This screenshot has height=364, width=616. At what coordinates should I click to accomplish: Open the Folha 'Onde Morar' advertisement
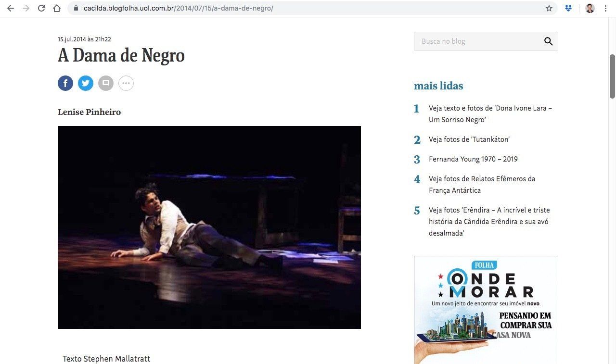click(486, 310)
